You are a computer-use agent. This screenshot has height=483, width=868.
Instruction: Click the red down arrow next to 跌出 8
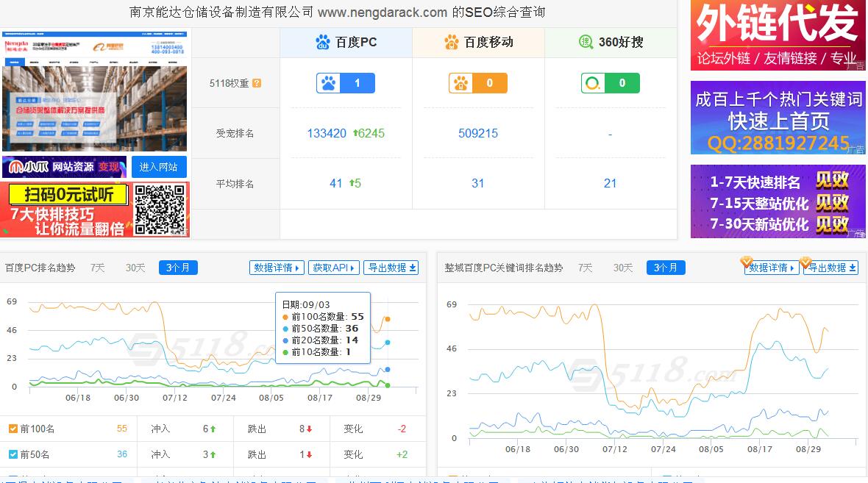310,429
